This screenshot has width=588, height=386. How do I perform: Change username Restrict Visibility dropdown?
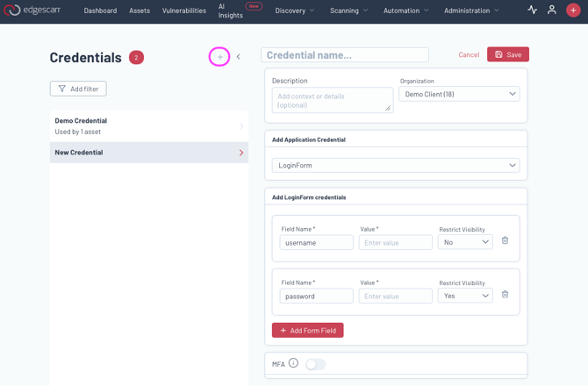465,242
